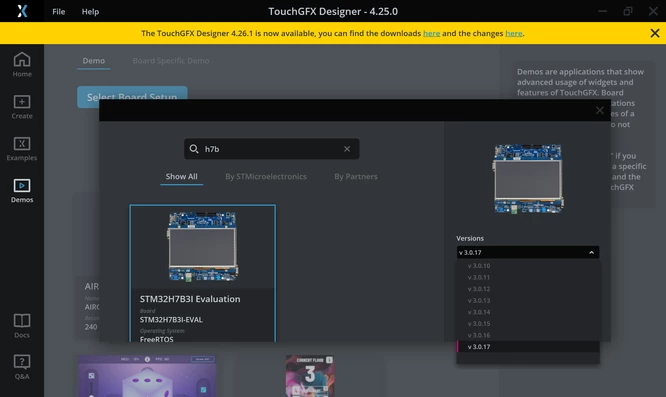Image resolution: width=666 pixels, height=397 pixels.
Task: Click the search magnifier icon
Action: pos(194,149)
